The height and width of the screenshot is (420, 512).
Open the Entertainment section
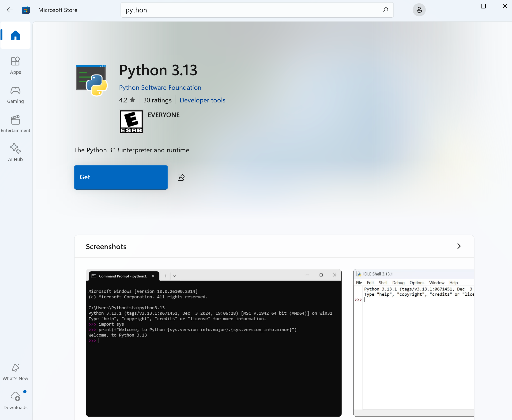pos(15,124)
